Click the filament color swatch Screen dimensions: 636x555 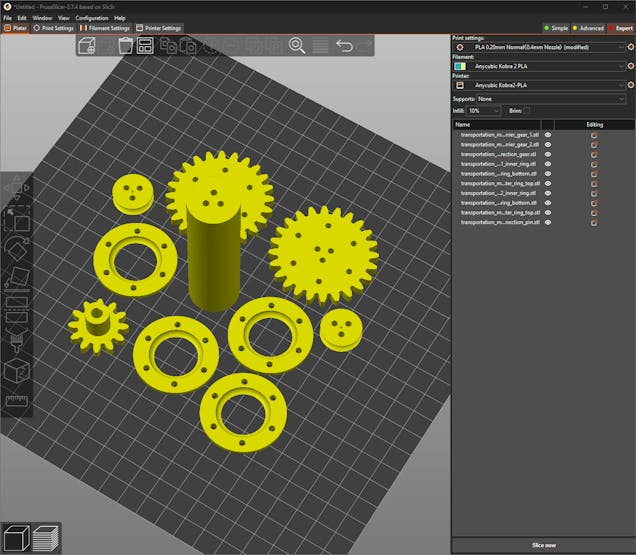[x=460, y=66]
